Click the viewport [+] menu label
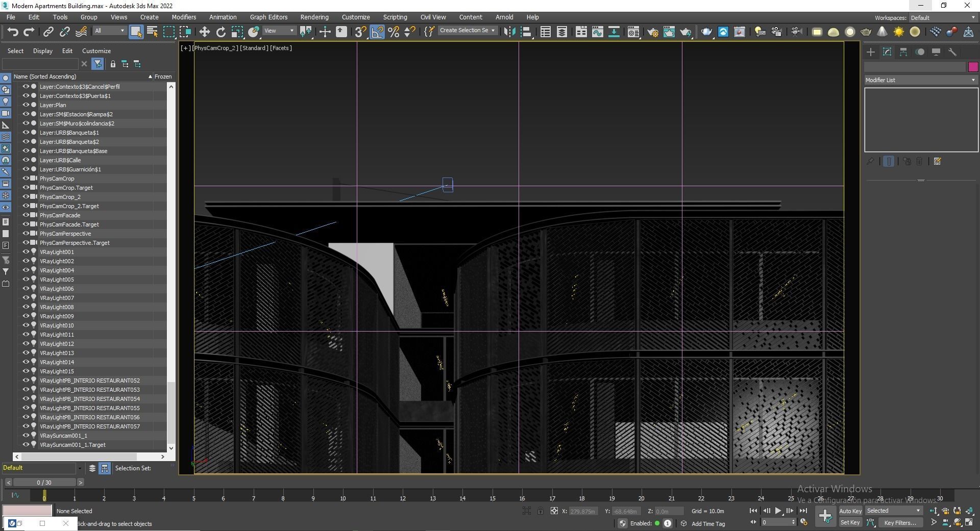 186,48
